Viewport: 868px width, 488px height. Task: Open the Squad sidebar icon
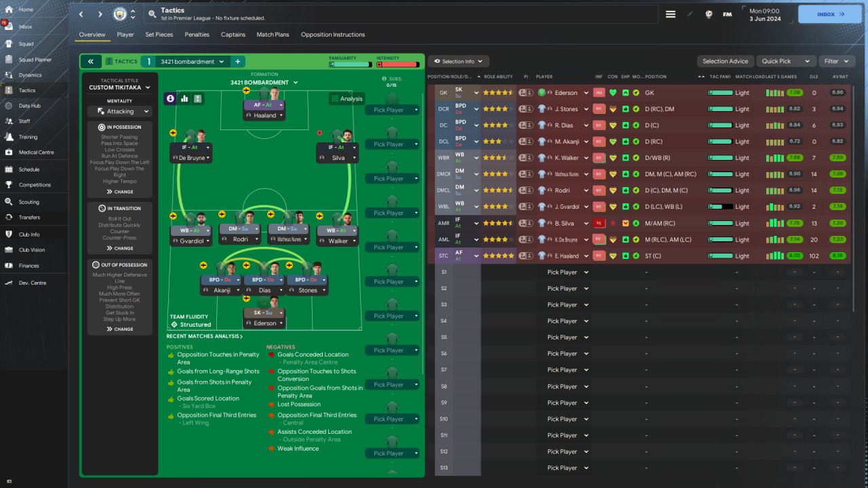tap(9, 43)
